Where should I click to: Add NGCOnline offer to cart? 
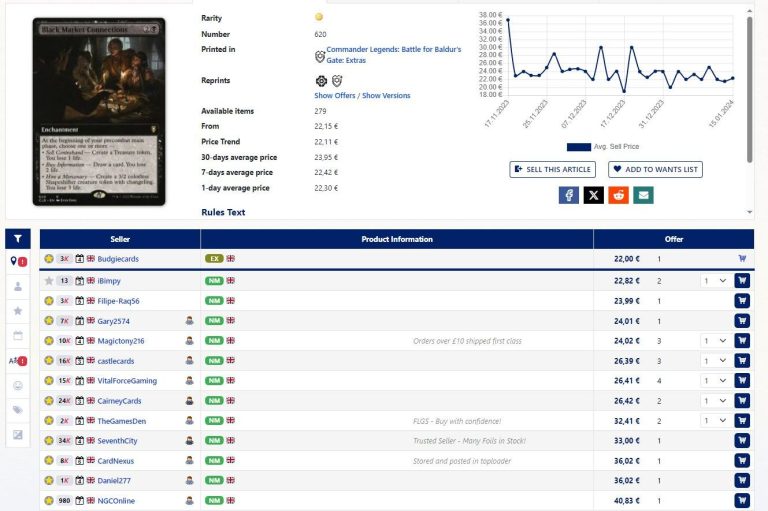tap(742, 500)
